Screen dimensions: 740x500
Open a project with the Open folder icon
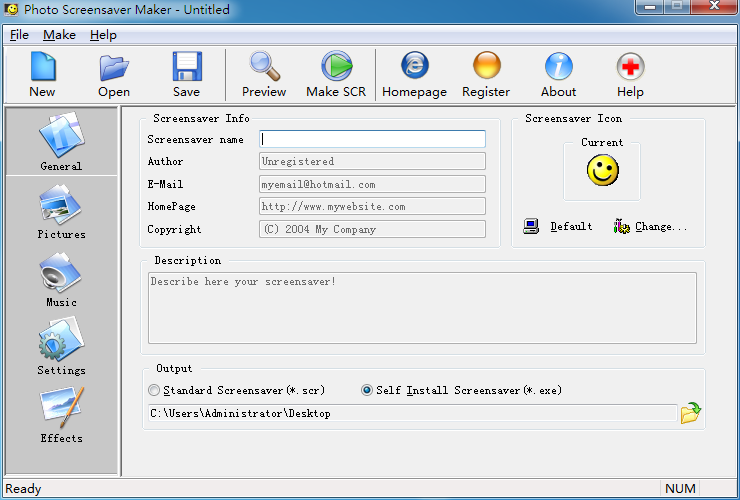tap(114, 68)
